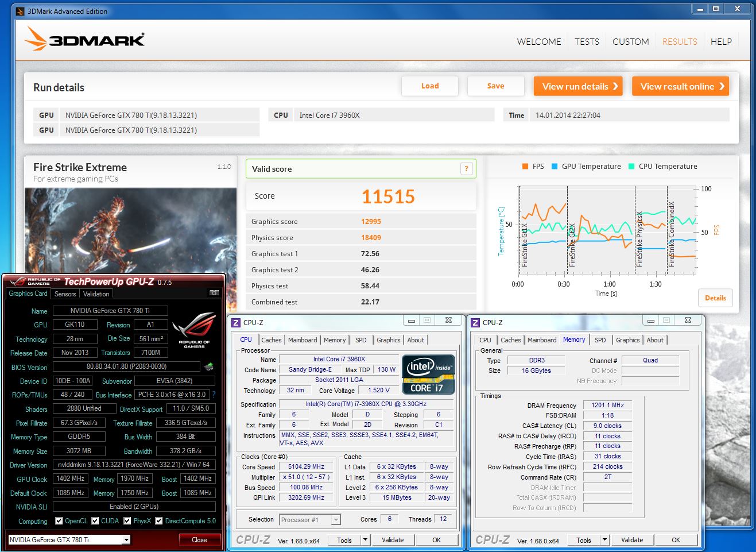Click Tools button in CPU-Z Memory window
This screenshot has width=756, height=552.
coord(584,540)
